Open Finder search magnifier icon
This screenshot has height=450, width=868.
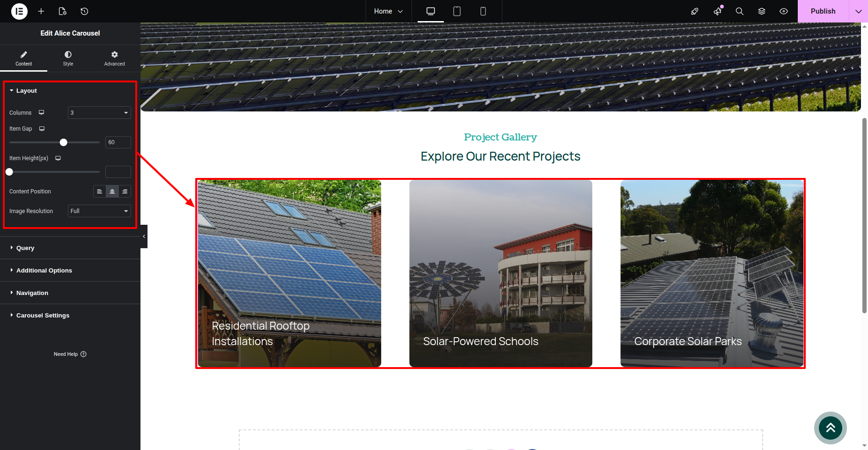pos(739,11)
